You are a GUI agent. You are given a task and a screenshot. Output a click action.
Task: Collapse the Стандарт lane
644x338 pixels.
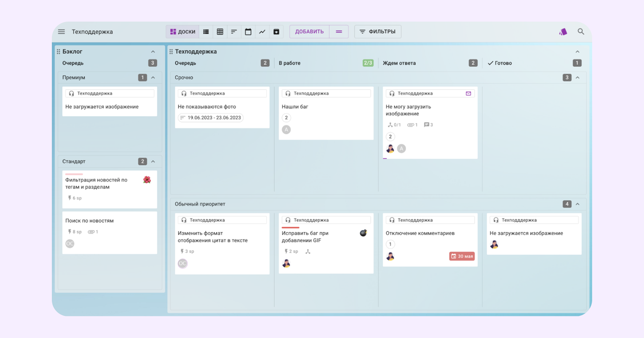pyautogui.click(x=153, y=161)
